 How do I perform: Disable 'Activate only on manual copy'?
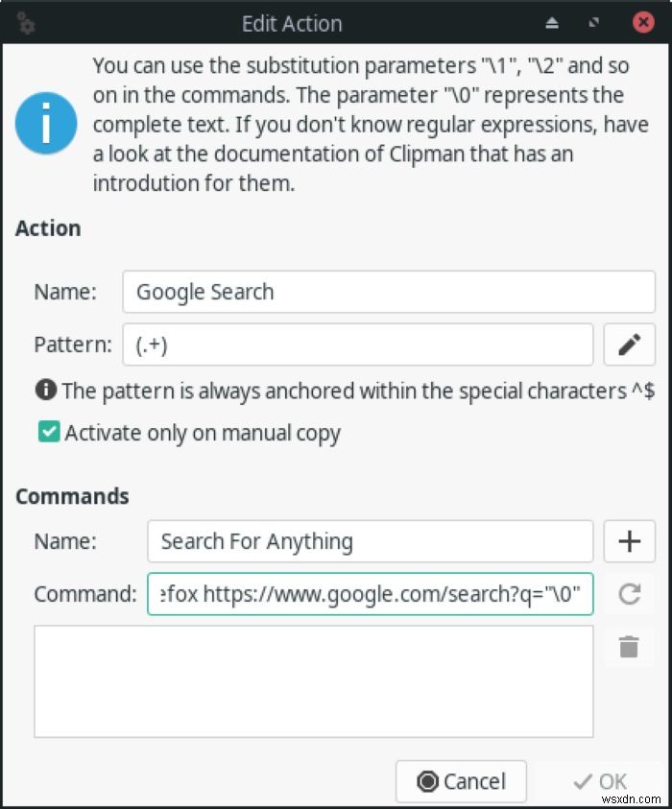48,432
